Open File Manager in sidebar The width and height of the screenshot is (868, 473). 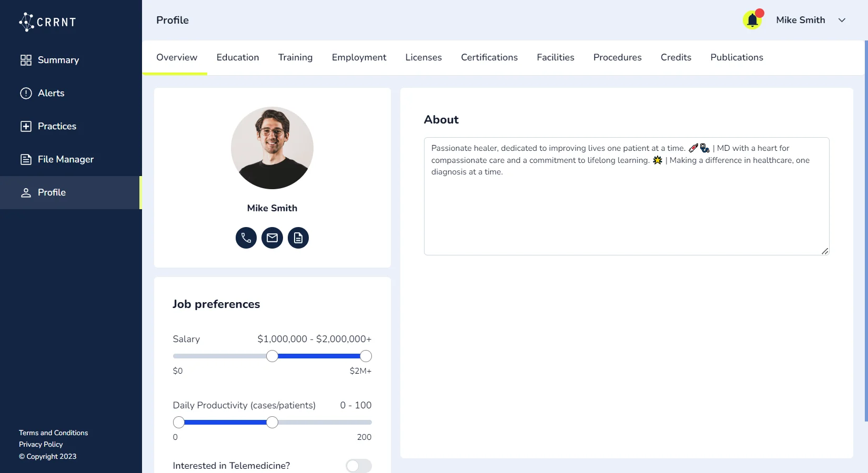tap(65, 159)
